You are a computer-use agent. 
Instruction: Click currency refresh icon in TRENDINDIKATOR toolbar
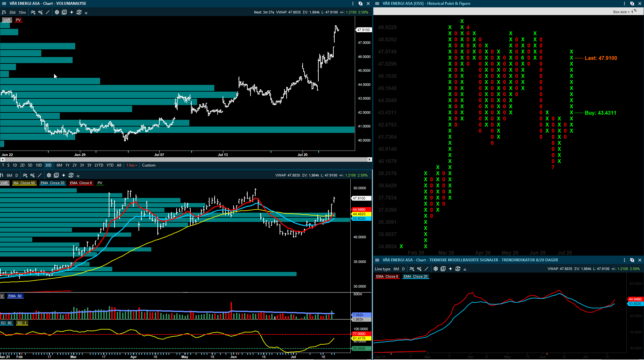(458, 269)
